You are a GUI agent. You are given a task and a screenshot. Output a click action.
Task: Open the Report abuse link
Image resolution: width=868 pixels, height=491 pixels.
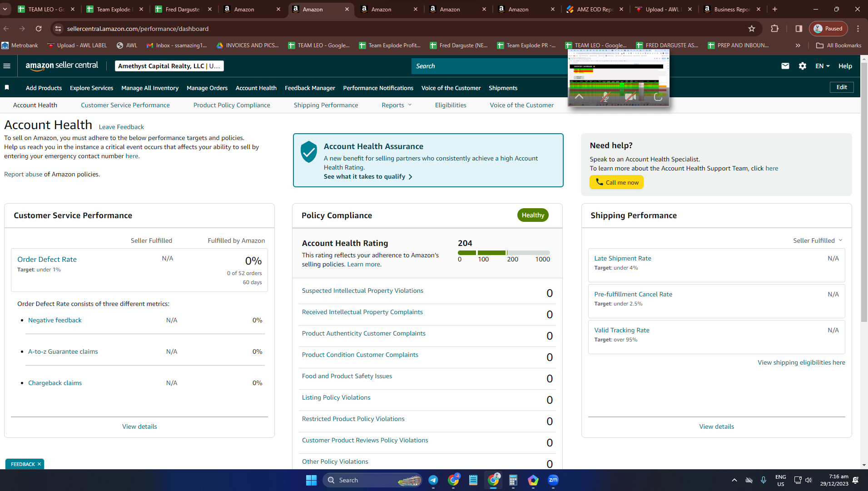[23, 174]
